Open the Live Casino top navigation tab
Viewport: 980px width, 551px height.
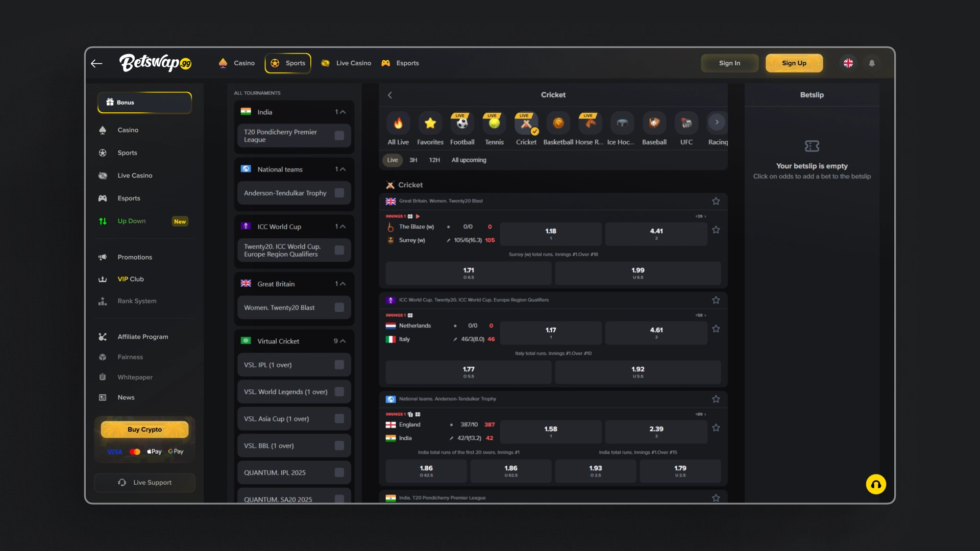tap(346, 63)
